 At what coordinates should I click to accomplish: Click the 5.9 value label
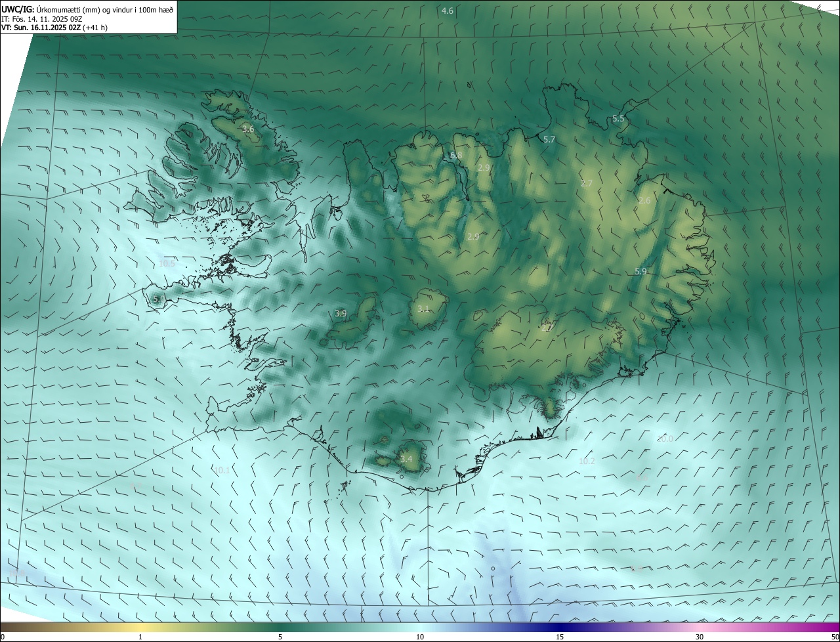[x=640, y=271]
